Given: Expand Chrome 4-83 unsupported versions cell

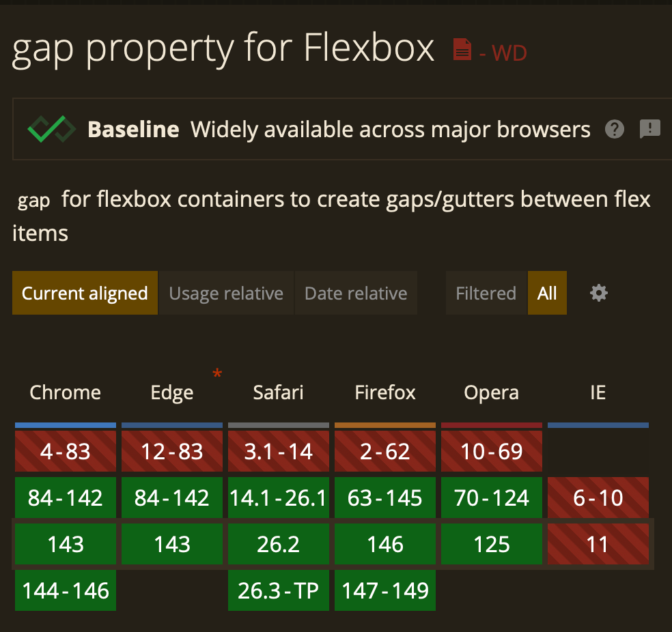Looking at the screenshot, I should (66, 452).
